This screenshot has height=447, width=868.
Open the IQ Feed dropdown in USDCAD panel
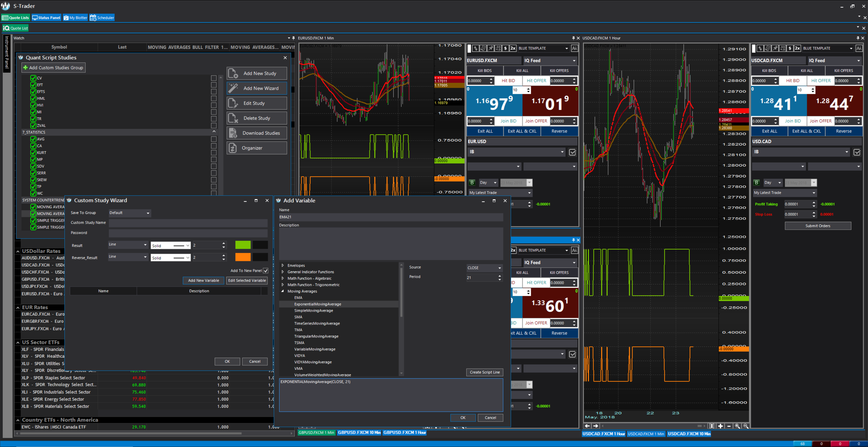(x=835, y=61)
